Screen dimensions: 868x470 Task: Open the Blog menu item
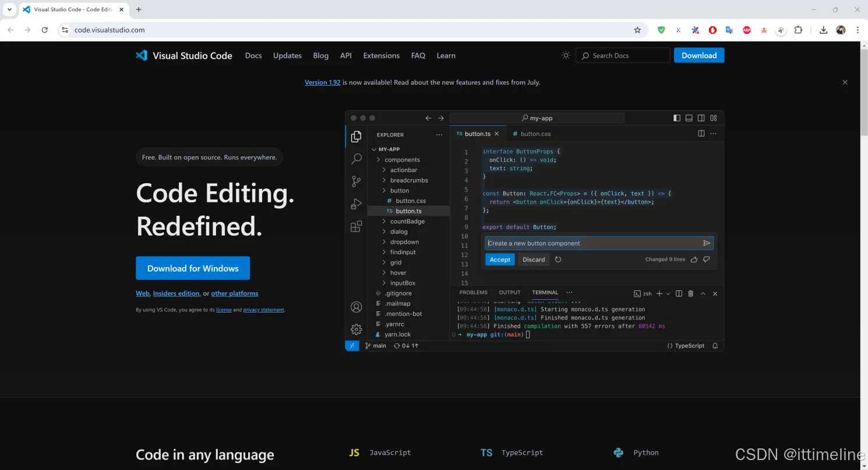320,55
